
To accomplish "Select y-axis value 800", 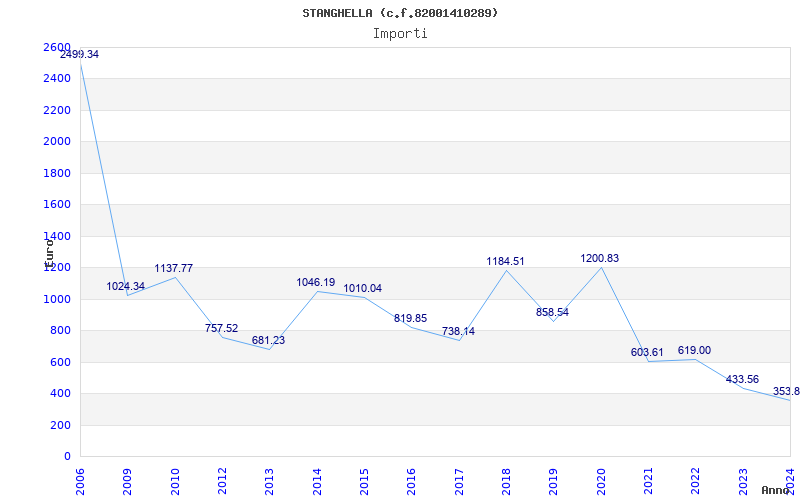I will (60, 331).
